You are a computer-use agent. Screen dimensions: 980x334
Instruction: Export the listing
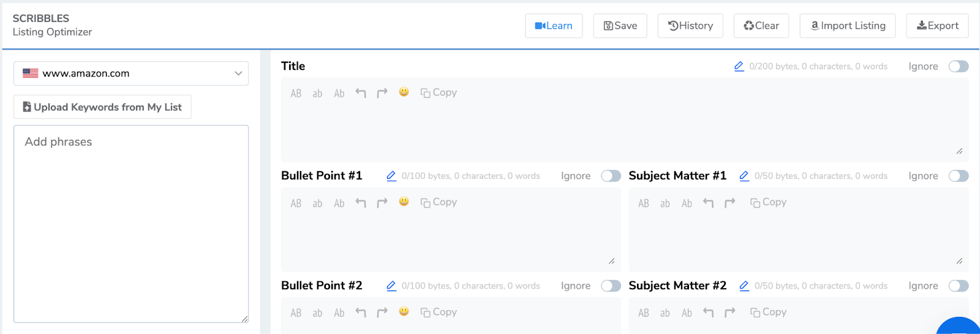[937, 26]
